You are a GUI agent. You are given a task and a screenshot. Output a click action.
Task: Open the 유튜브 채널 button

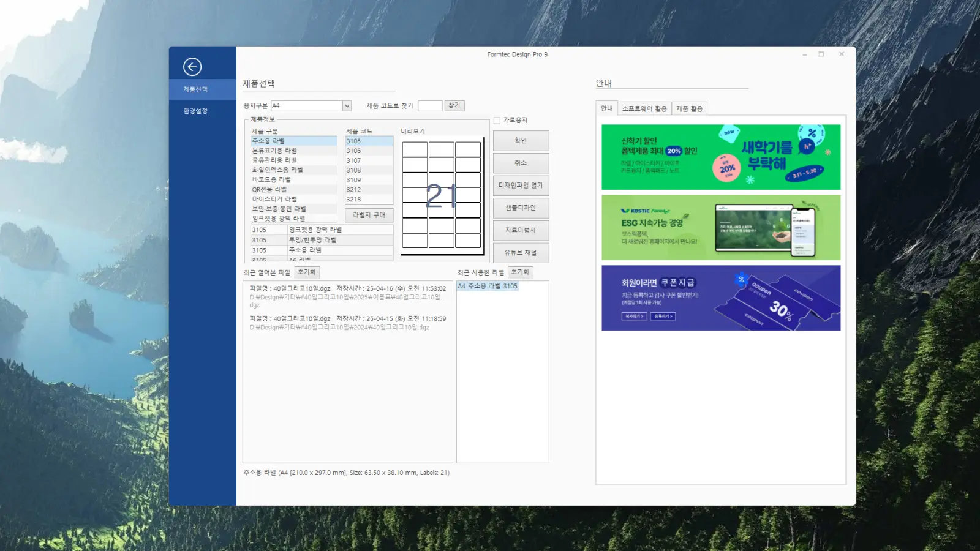pos(521,253)
